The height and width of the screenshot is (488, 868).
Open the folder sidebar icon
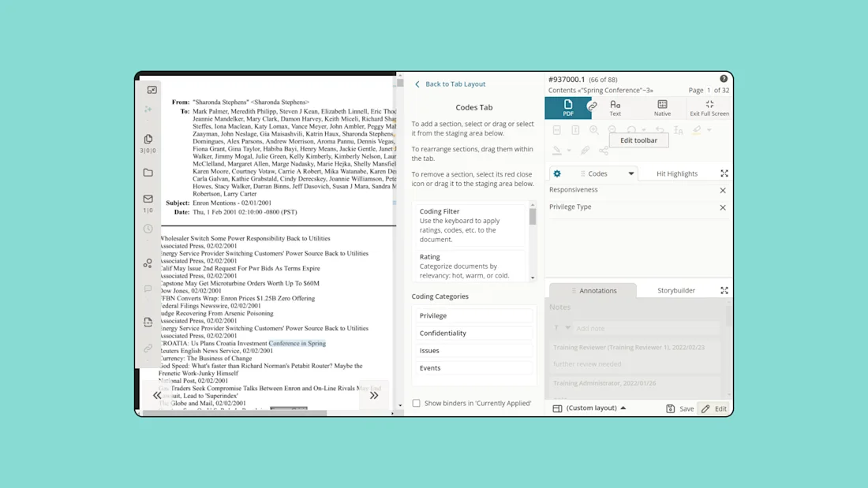[x=148, y=173]
